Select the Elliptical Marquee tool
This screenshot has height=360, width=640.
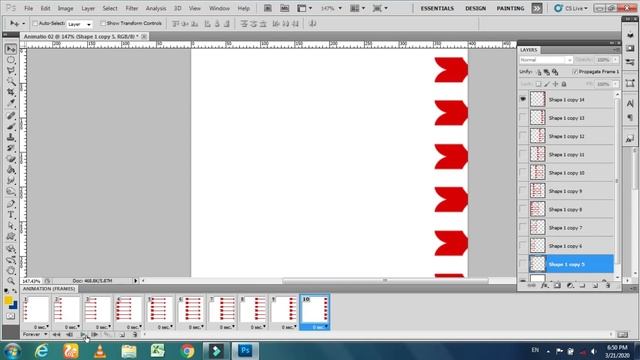(x=11, y=60)
